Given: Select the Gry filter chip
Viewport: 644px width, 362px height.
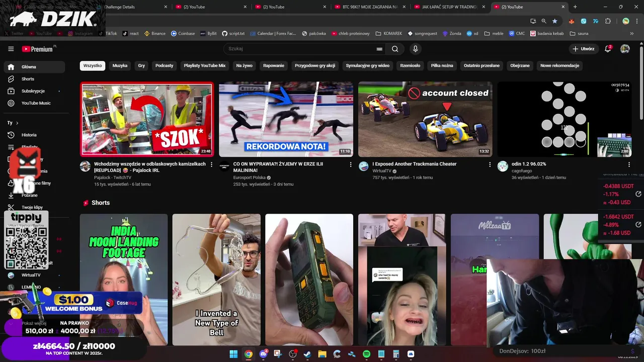Looking at the screenshot, I should (141, 66).
